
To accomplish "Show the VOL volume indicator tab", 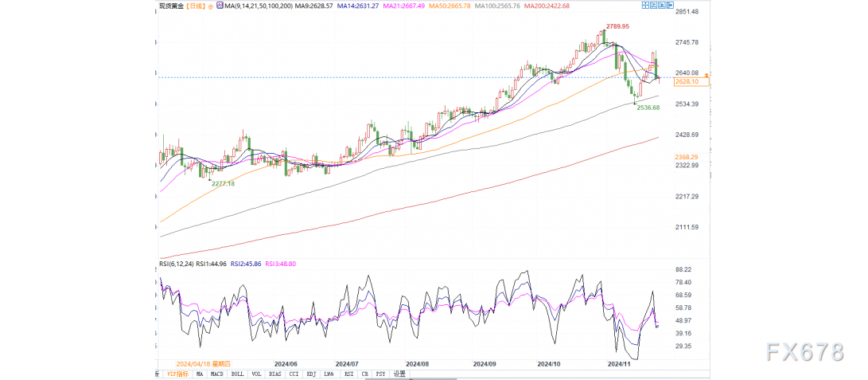I will point(255,374).
